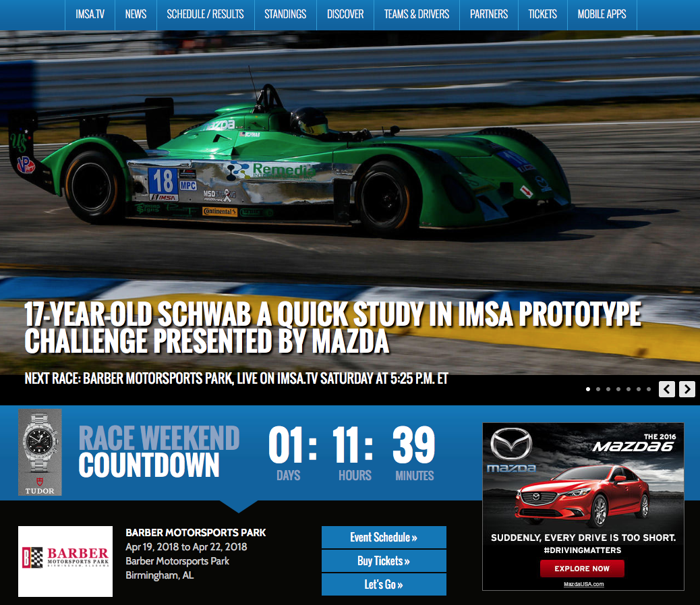
Task: Click Buy Tickets for Barber Motorsports Park
Action: [384, 560]
